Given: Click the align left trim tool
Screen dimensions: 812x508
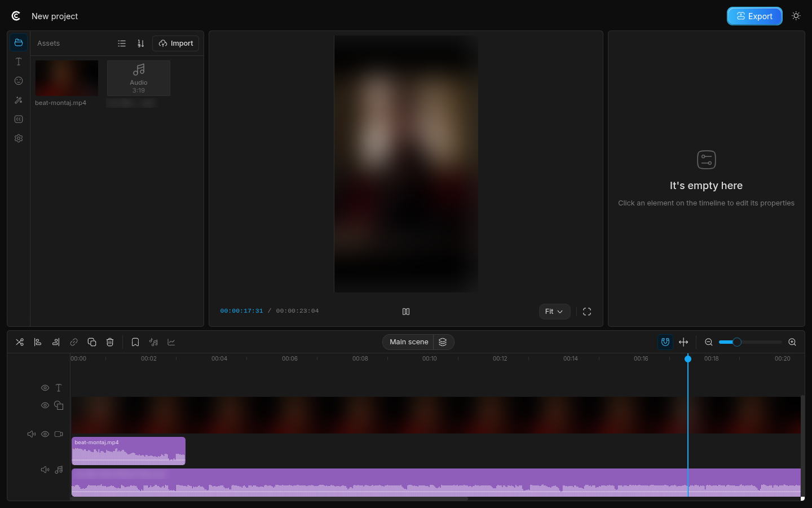Looking at the screenshot, I should (x=38, y=342).
